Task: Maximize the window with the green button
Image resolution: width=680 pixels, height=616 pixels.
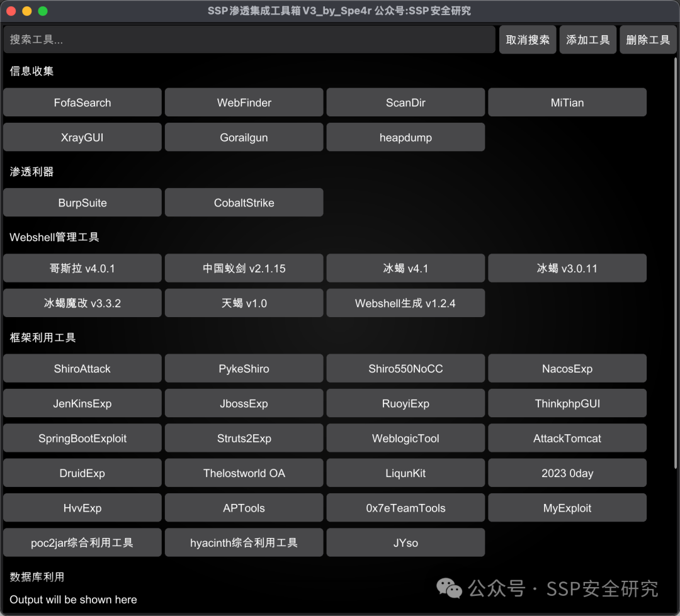Action: pyautogui.click(x=43, y=11)
